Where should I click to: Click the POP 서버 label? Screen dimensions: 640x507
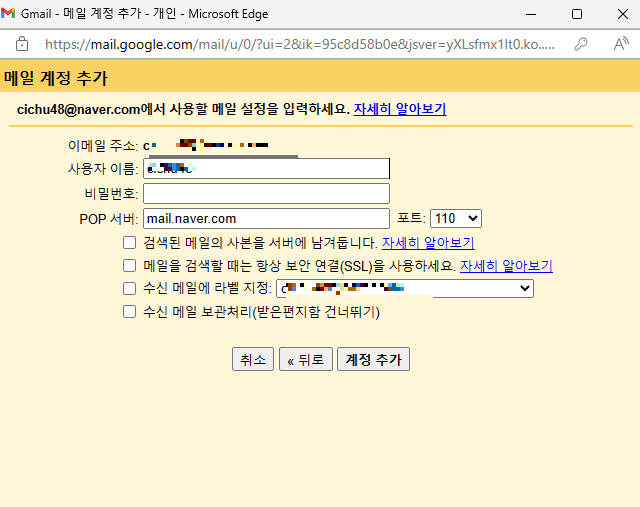tap(109, 219)
